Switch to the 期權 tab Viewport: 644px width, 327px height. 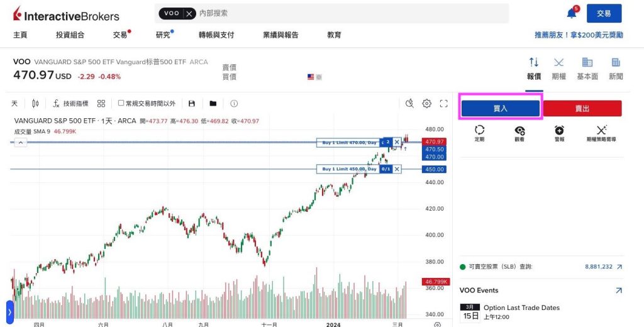(x=558, y=67)
